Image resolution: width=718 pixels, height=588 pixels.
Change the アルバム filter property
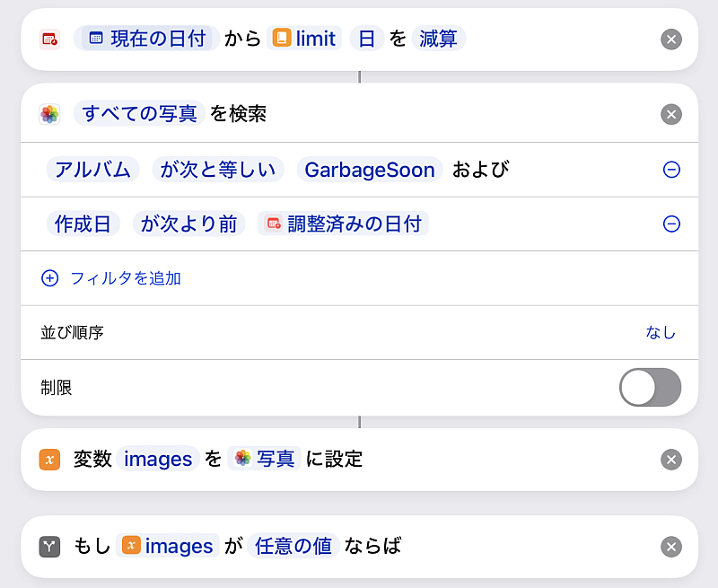(x=93, y=170)
